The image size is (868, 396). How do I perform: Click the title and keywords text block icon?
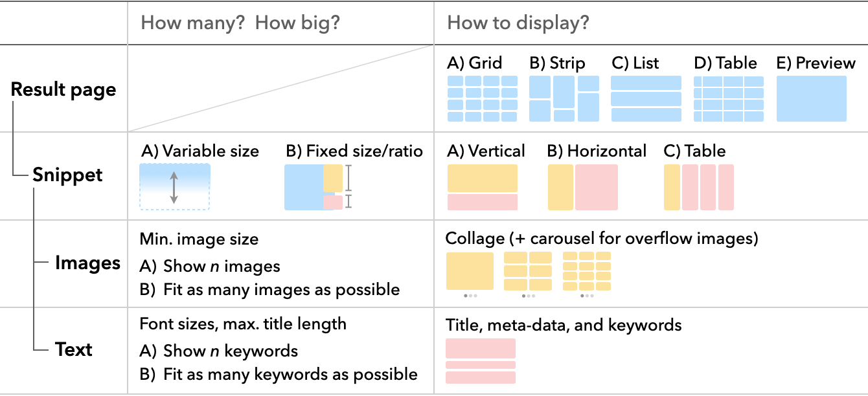(481, 361)
